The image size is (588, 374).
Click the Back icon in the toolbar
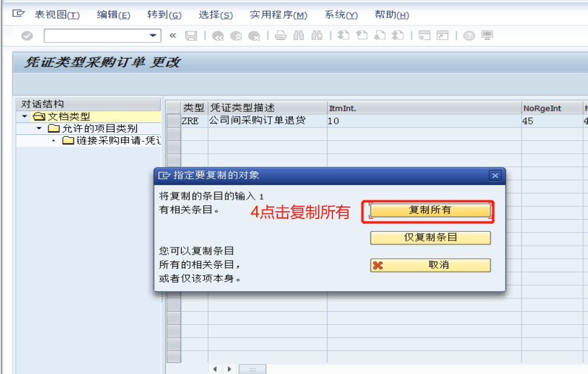coord(218,35)
